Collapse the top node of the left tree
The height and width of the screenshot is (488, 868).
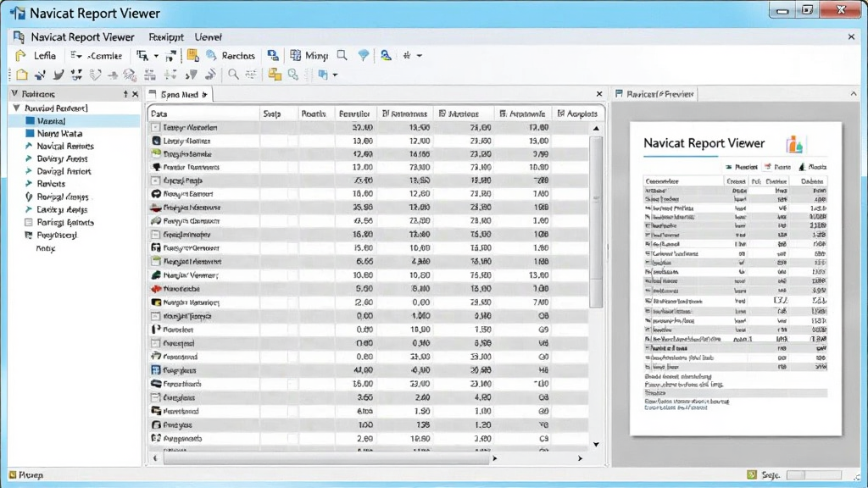[x=17, y=108]
